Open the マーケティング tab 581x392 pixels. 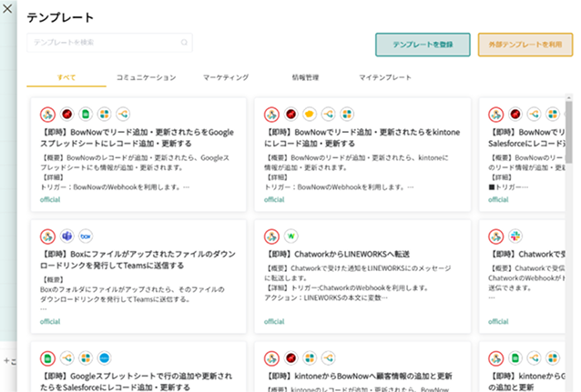pyautogui.click(x=226, y=77)
